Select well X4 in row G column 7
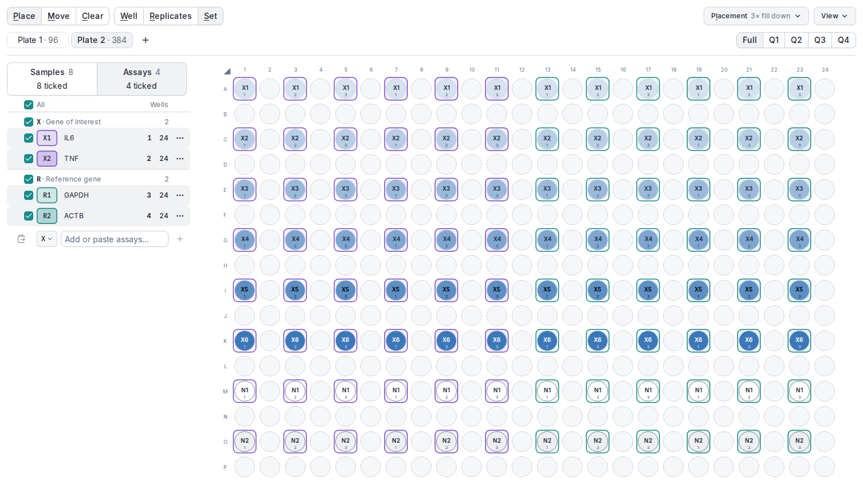 [396, 240]
